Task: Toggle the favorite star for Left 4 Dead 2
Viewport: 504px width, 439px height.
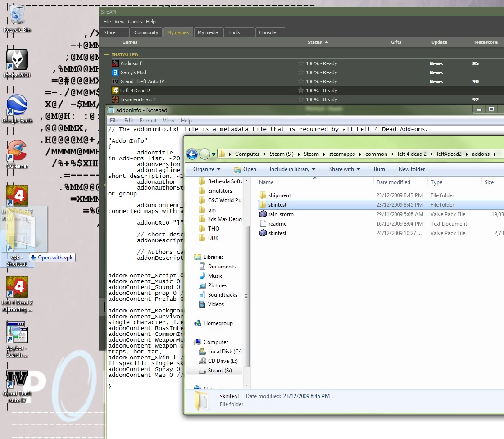Action: point(300,91)
